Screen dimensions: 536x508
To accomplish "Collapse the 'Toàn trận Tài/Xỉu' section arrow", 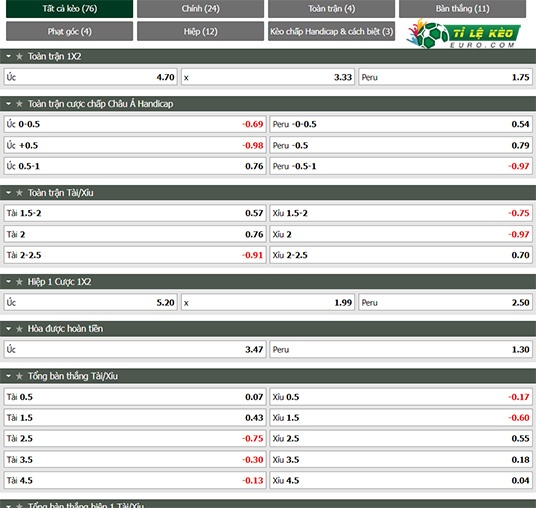I will pos(9,193).
